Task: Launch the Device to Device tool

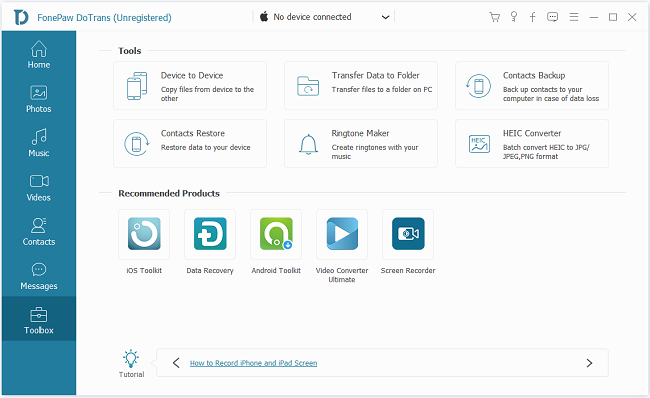Action: click(x=190, y=86)
